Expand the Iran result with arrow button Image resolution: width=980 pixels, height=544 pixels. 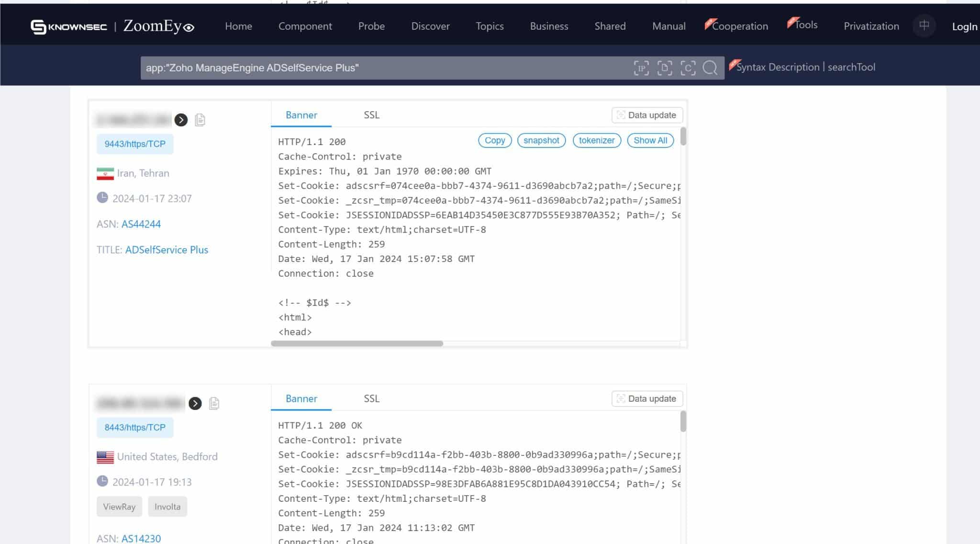[181, 120]
